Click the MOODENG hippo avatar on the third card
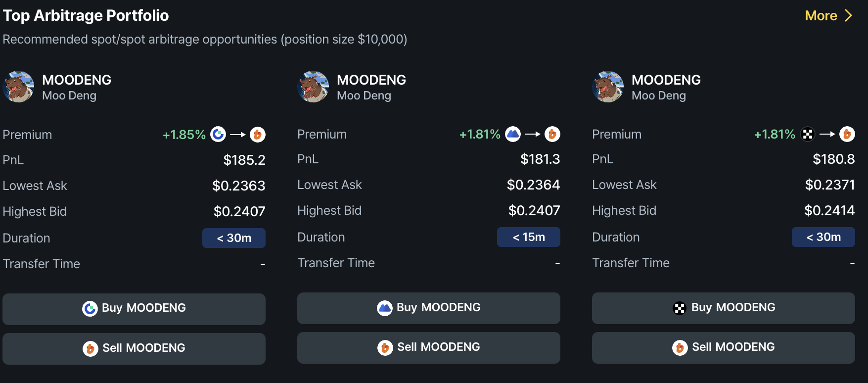This screenshot has width=868, height=383. point(608,87)
